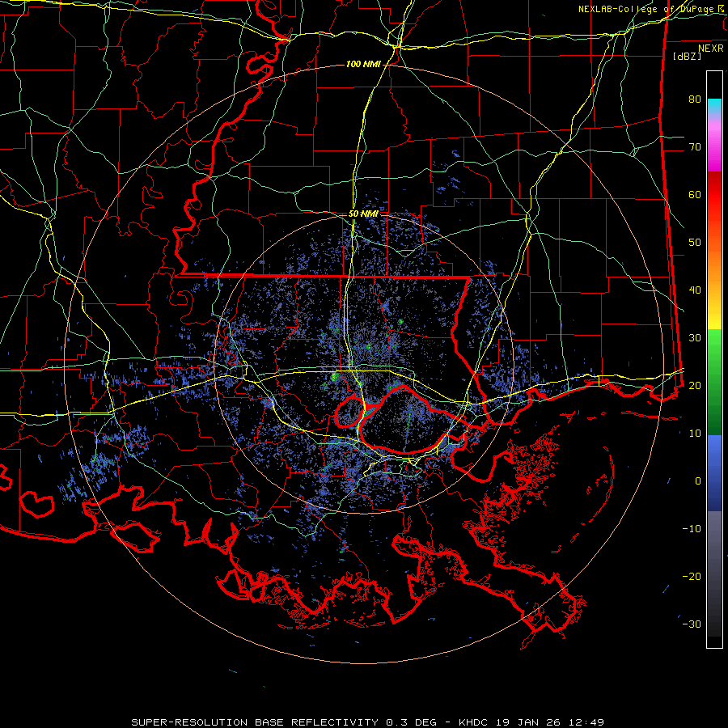The image size is (728, 728).
Task: Click the KHDC 19 JAN 26 12:49 timestamp
Action: coord(531,722)
